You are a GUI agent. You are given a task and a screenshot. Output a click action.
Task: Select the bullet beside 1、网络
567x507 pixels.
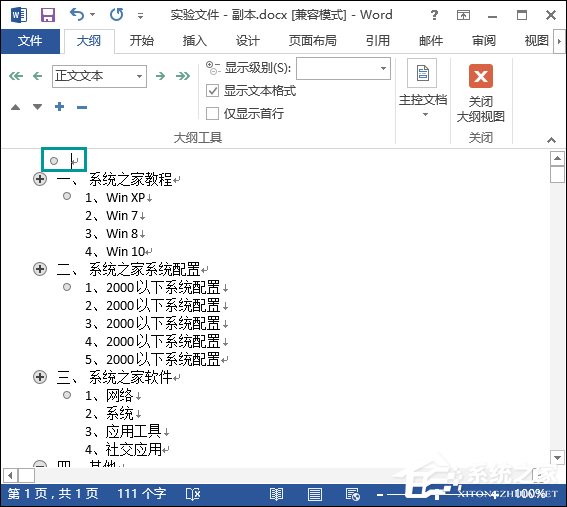(67, 395)
